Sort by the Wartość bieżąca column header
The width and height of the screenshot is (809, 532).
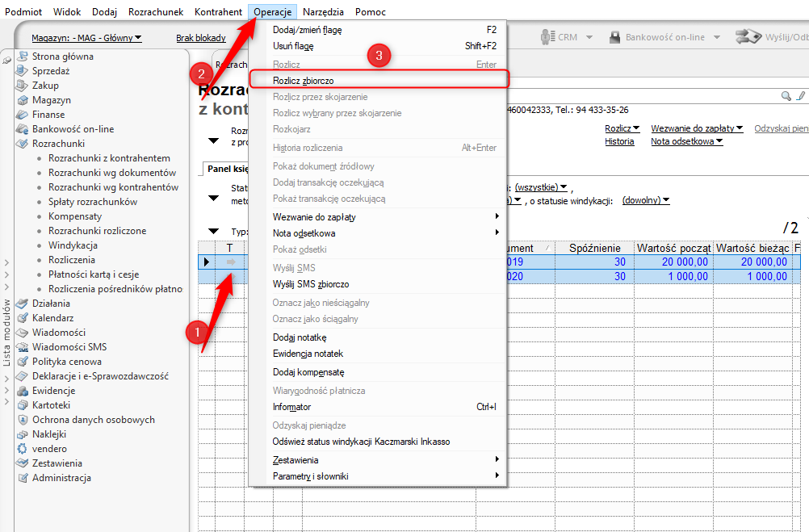tap(752, 248)
